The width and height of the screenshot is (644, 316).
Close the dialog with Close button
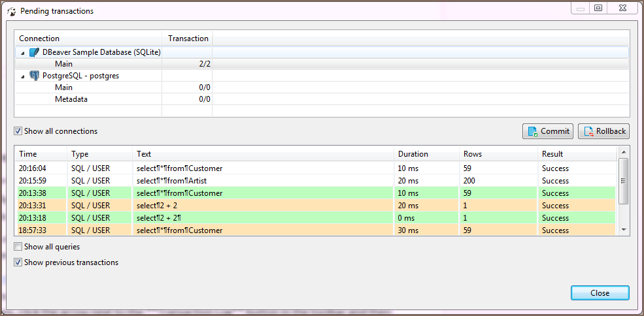(600, 293)
